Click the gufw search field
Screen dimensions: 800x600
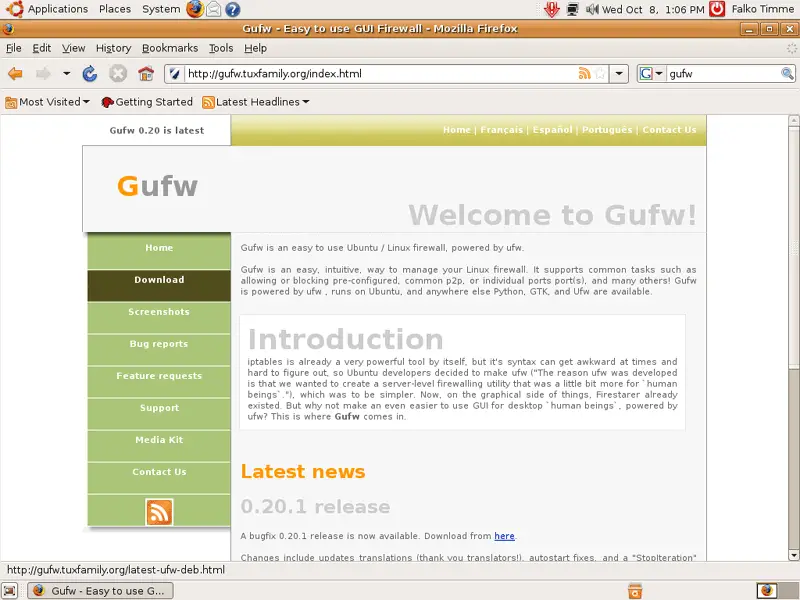[723, 73]
